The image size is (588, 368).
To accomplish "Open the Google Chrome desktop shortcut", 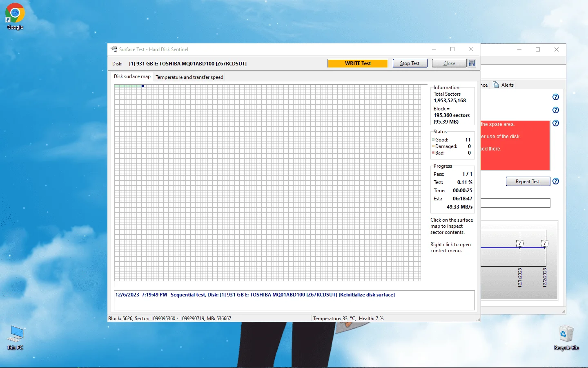I will point(15,16).
